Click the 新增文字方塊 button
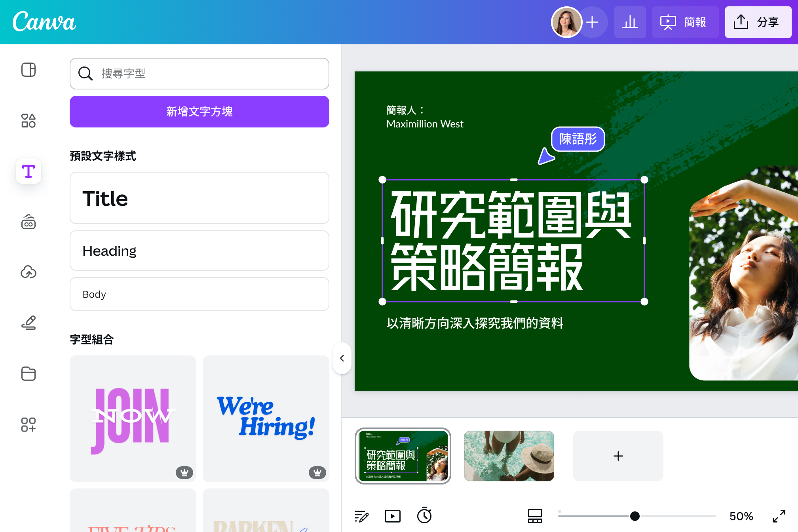The image size is (798, 532). (x=199, y=112)
